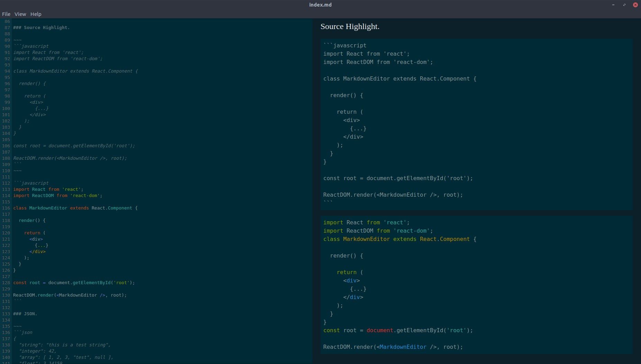Minimize the index.md window
This screenshot has height=364, width=641.
(613, 5)
